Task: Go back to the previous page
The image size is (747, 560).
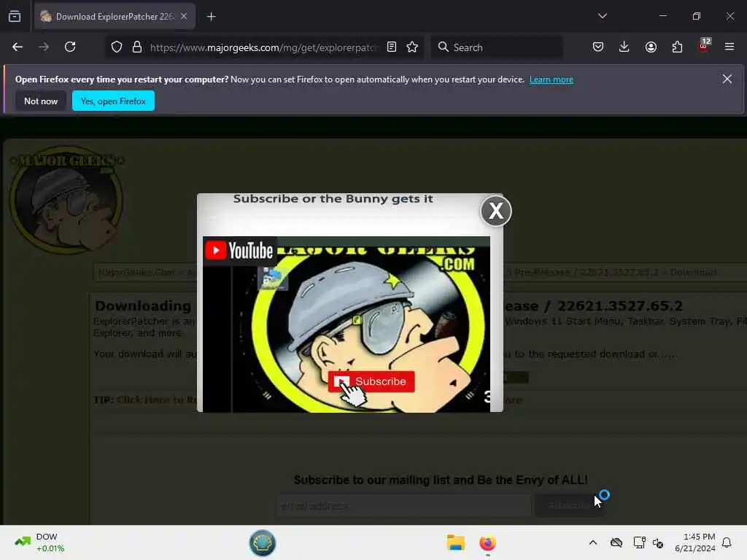Action: pyautogui.click(x=18, y=47)
